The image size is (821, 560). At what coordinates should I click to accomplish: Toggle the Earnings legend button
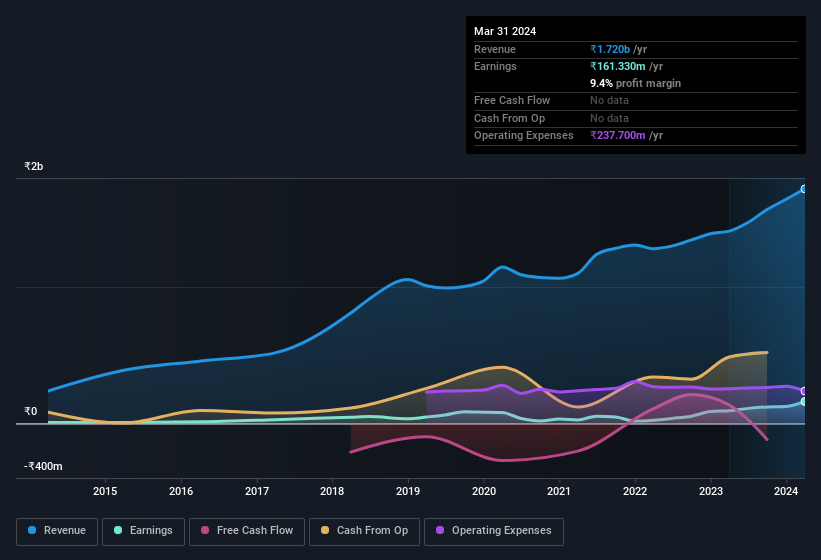(143, 531)
